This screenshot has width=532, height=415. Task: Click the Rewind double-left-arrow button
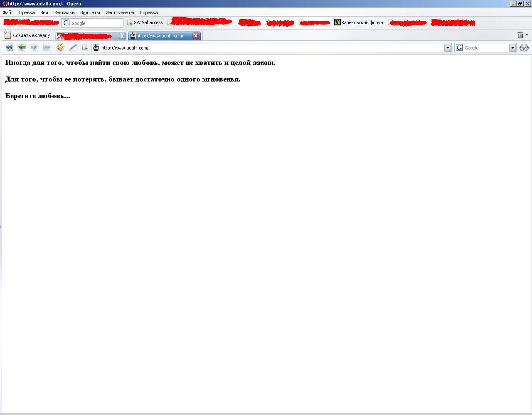(9, 47)
